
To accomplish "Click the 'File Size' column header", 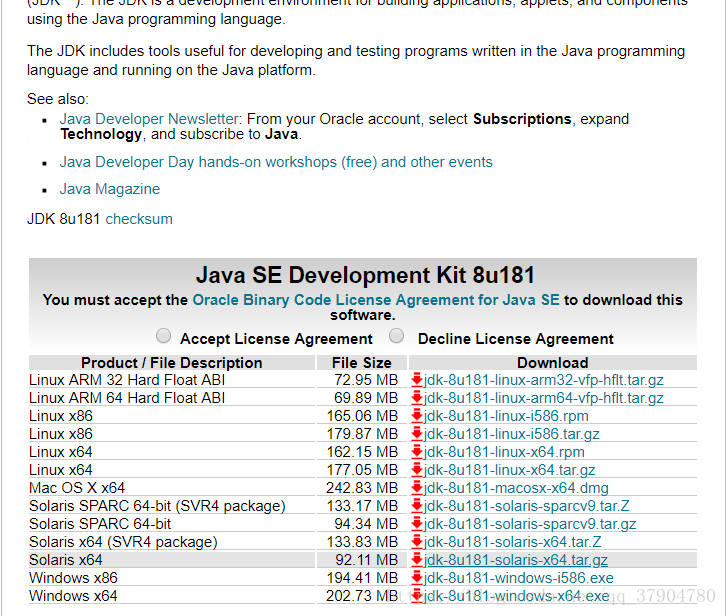I will pos(362,362).
